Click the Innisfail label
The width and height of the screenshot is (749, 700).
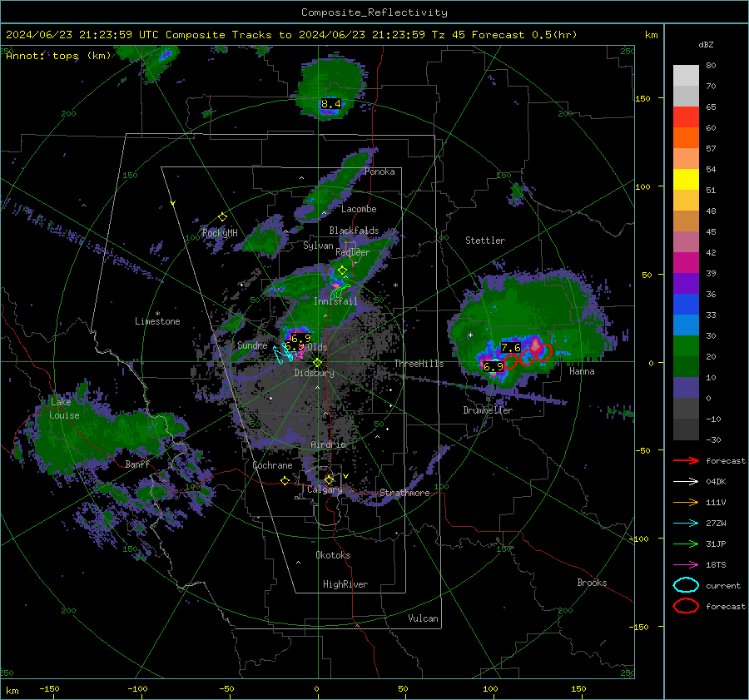335,301
